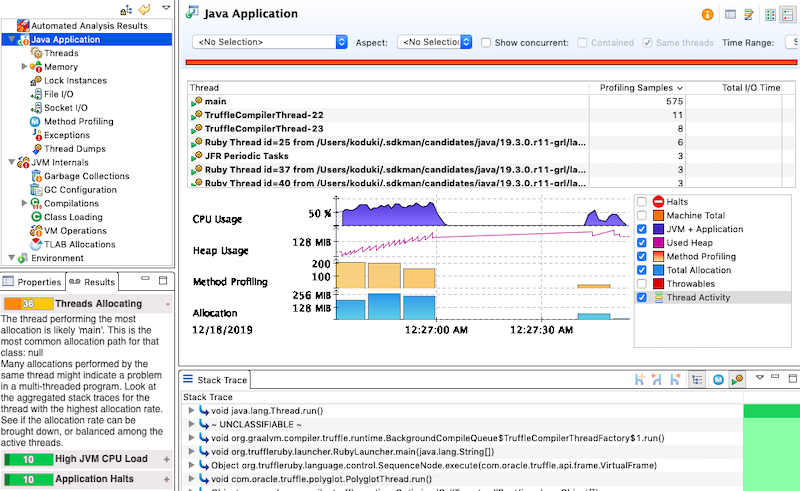Expand the Application Halts result
The height and width of the screenshot is (491, 800).
coord(166,479)
